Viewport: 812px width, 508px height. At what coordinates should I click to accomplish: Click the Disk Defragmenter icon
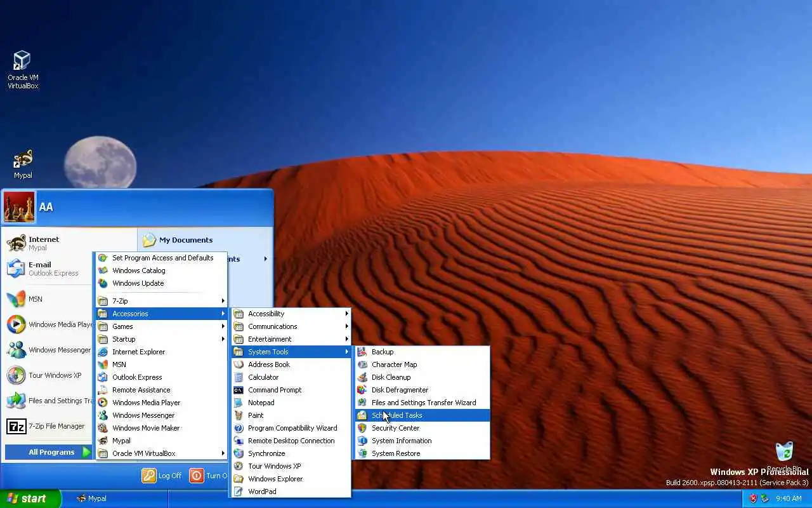click(x=362, y=390)
